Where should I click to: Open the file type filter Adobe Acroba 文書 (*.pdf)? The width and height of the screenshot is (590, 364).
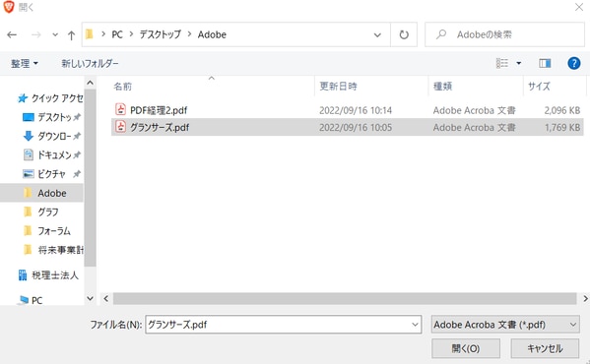click(505, 325)
